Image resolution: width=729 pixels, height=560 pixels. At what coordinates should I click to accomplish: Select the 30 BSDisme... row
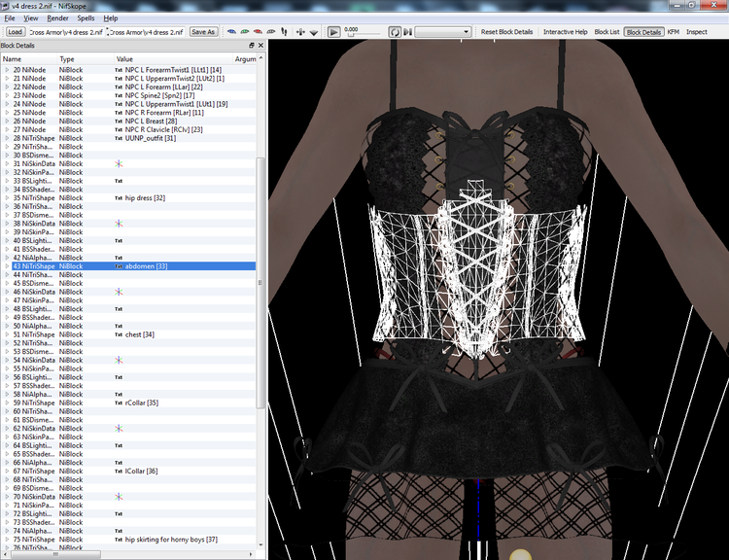point(128,156)
